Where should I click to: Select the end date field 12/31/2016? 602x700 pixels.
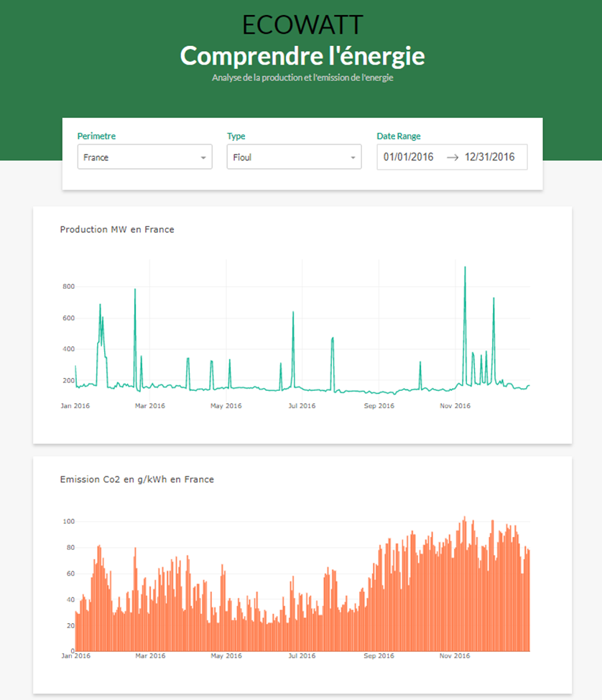tap(496, 157)
